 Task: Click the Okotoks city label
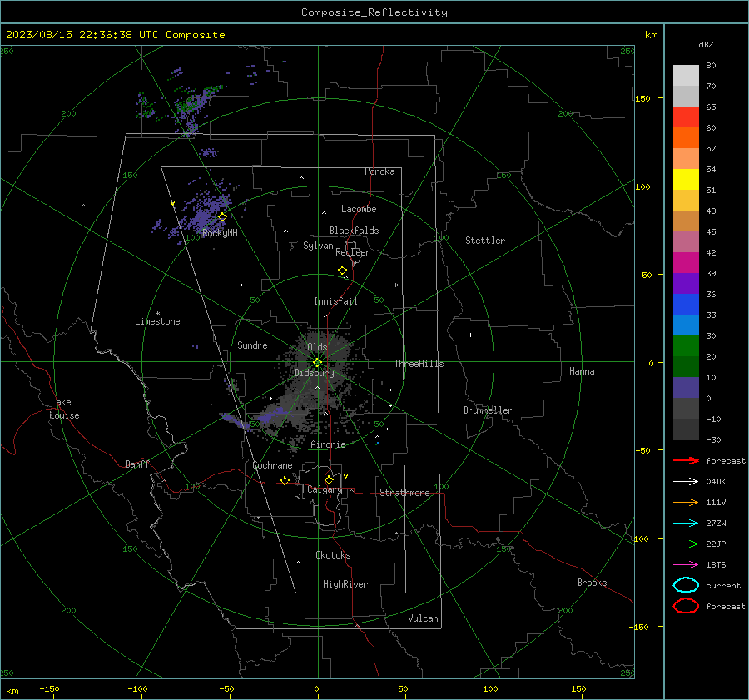click(333, 555)
